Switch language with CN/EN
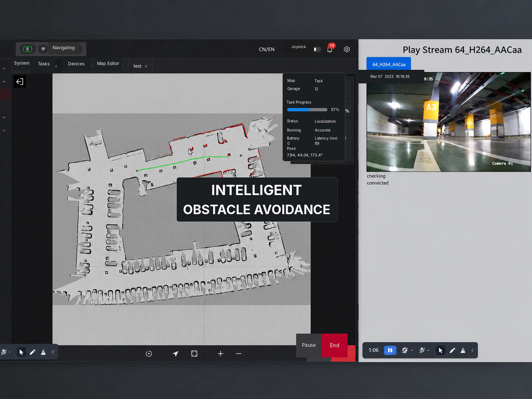The width and height of the screenshot is (532, 399). click(266, 49)
